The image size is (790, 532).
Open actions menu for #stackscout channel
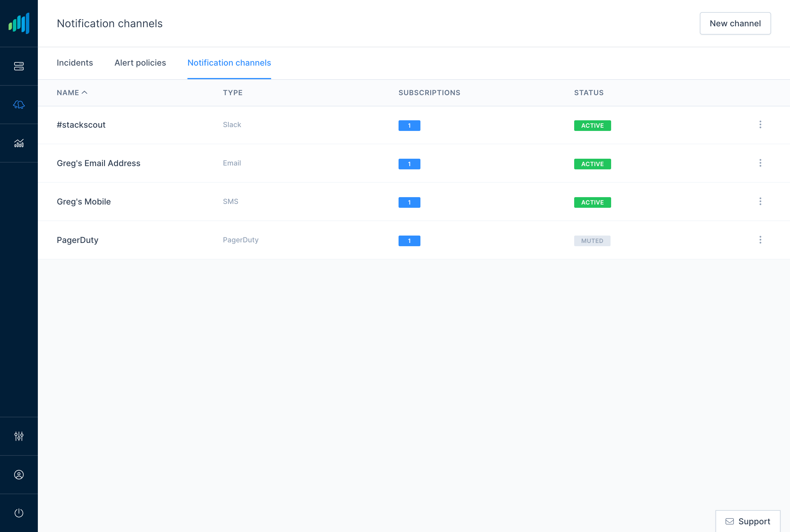coord(760,124)
